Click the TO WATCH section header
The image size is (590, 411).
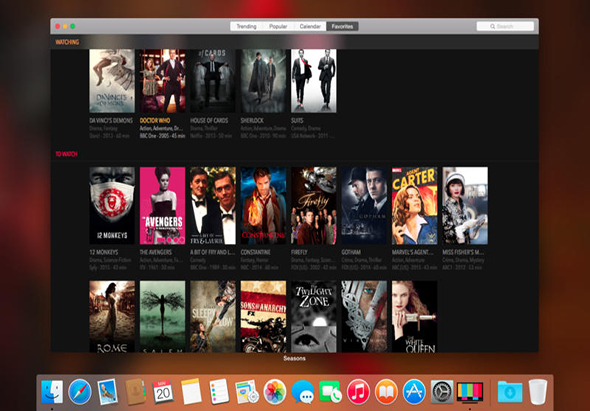point(66,154)
